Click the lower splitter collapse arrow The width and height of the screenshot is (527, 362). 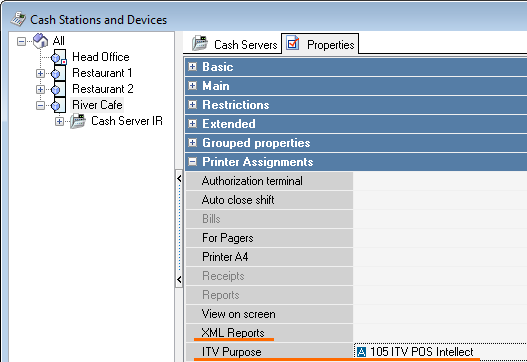pos(179,280)
